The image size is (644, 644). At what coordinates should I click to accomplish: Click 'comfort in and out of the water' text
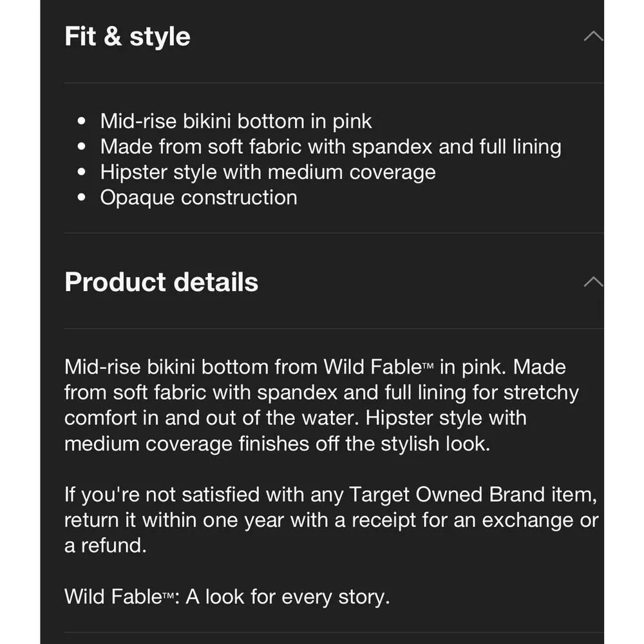pos(212,418)
